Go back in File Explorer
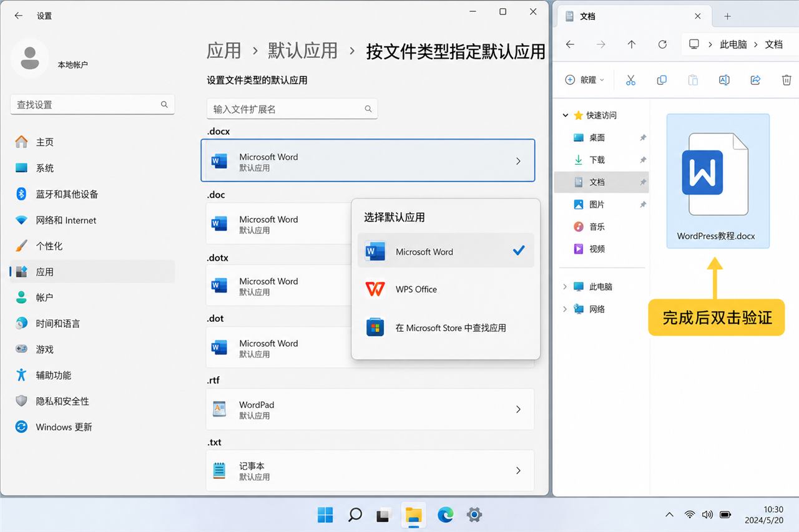The height and width of the screenshot is (532, 799). click(x=570, y=44)
